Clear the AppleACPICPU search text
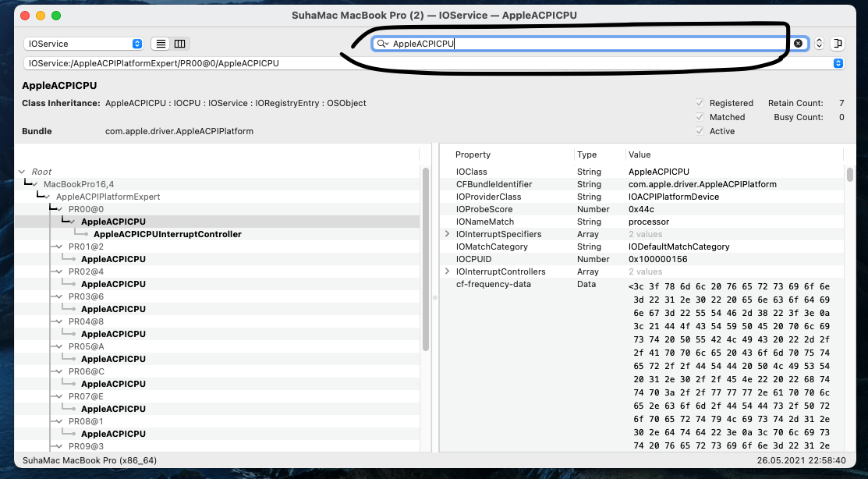The image size is (868, 479). (798, 44)
